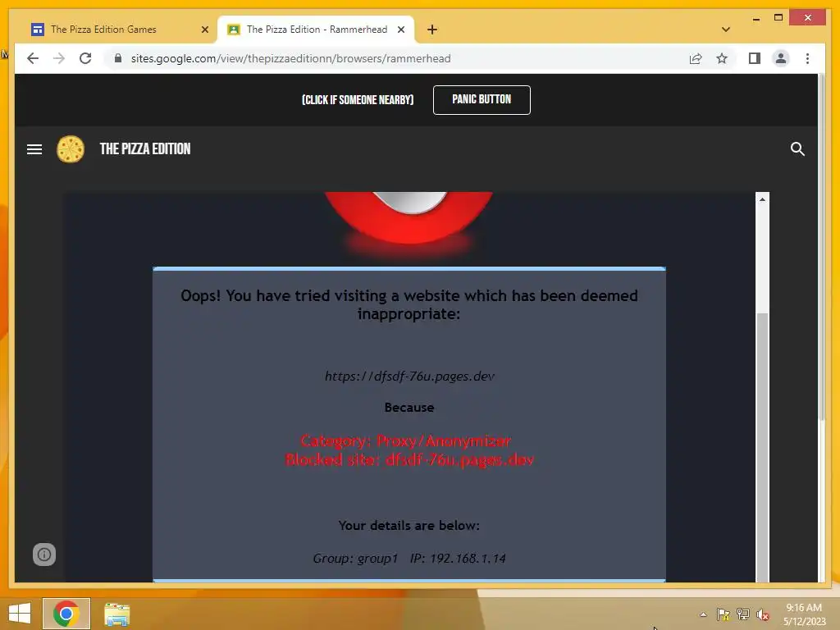Click the browser forward arrow

pyautogui.click(x=59, y=58)
